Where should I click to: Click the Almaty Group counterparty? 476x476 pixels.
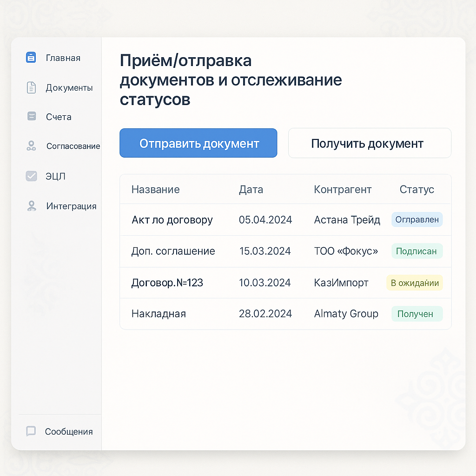346,314
